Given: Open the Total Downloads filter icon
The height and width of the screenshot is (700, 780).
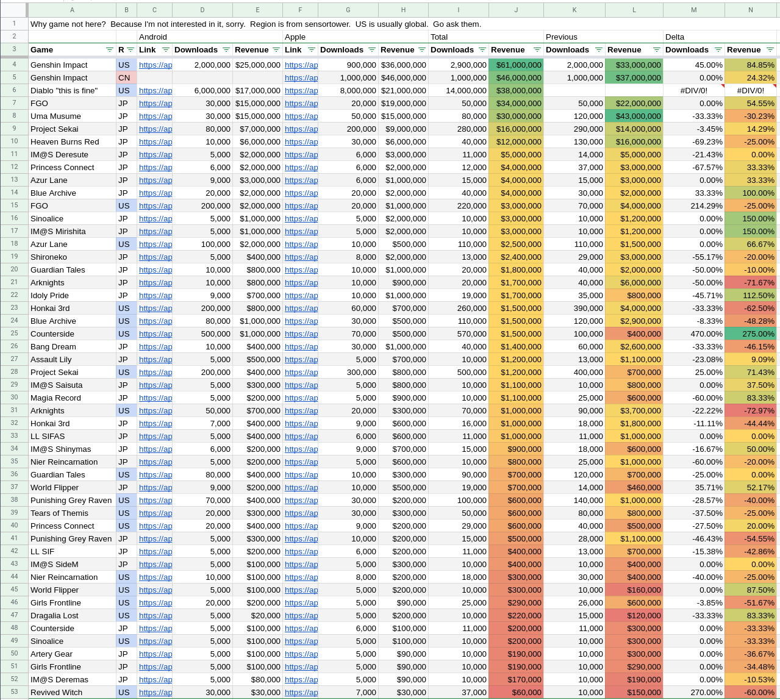Looking at the screenshot, I should tap(482, 50).
